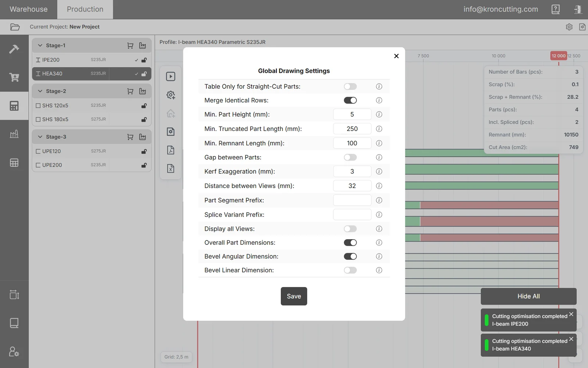Collapse Stage-1 group
This screenshot has height=368, width=588.
pos(40,46)
